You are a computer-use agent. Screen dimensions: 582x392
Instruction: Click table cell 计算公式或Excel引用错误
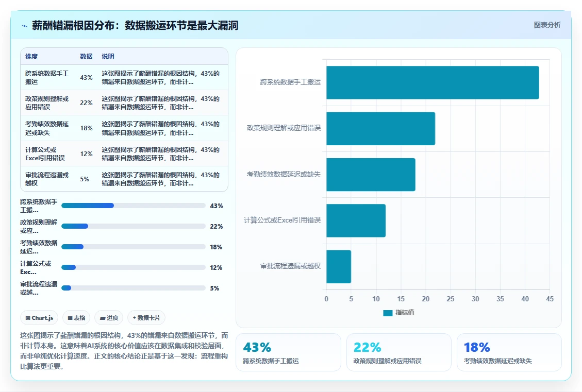[x=45, y=154]
